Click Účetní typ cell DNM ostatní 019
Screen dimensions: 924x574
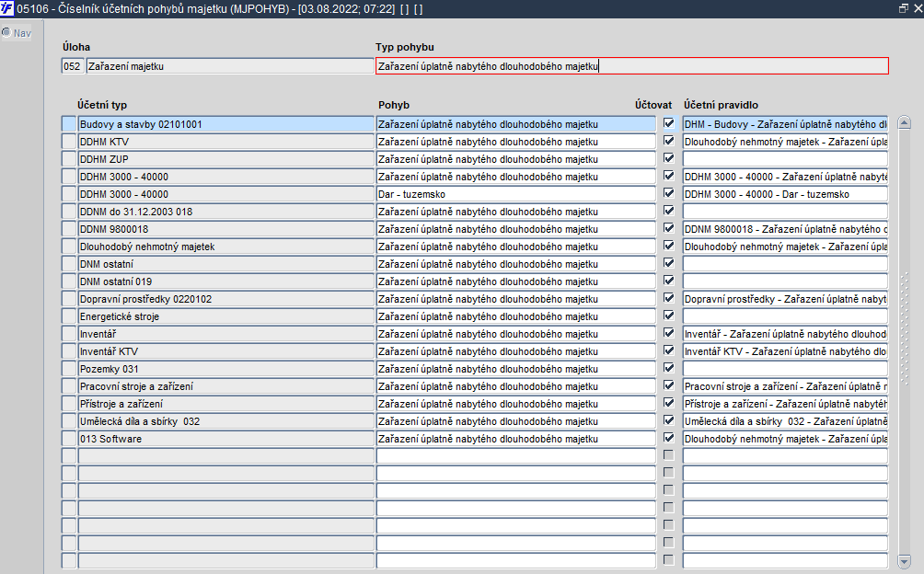click(x=226, y=281)
